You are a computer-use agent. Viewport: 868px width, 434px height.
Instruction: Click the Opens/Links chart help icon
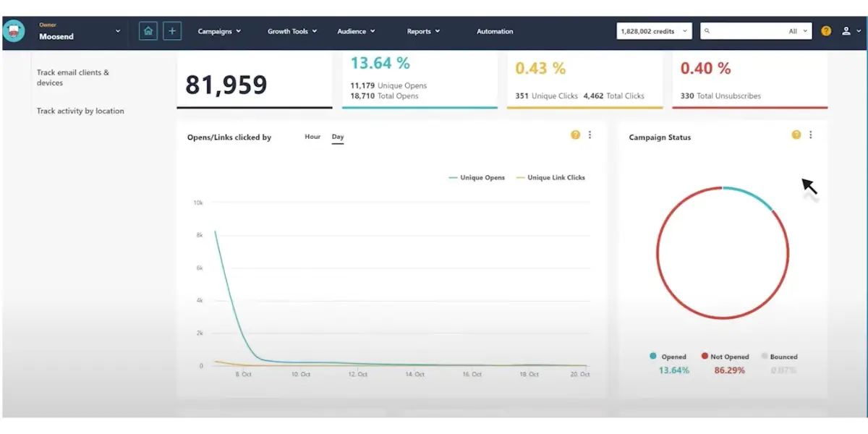point(576,135)
